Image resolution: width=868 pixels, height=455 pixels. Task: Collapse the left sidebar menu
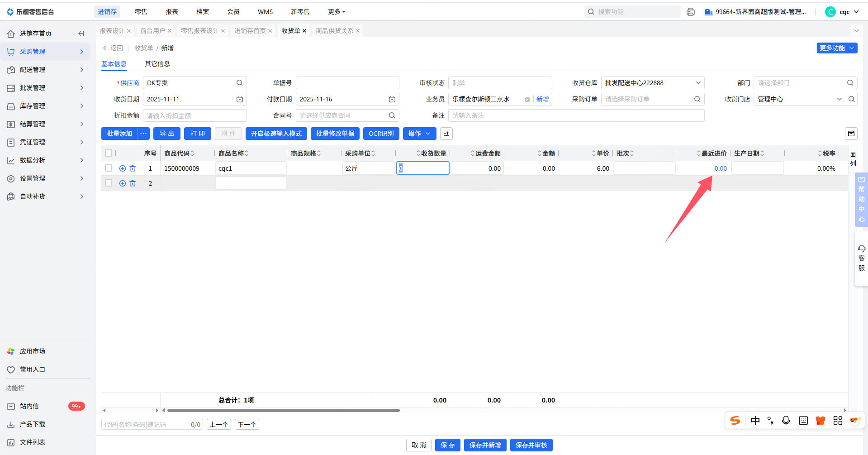click(x=81, y=34)
